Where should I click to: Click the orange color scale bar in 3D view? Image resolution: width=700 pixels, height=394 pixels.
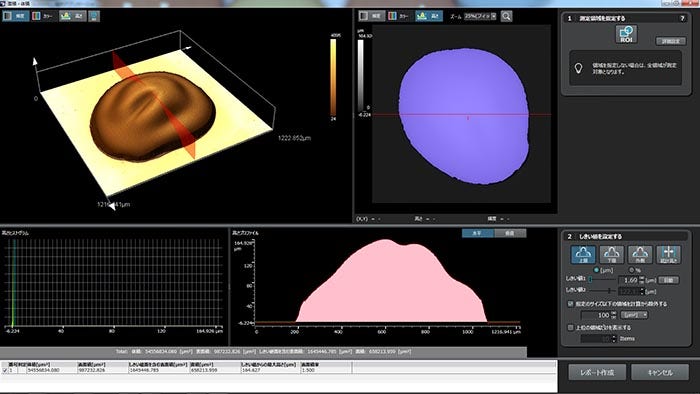(x=333, y=76)
